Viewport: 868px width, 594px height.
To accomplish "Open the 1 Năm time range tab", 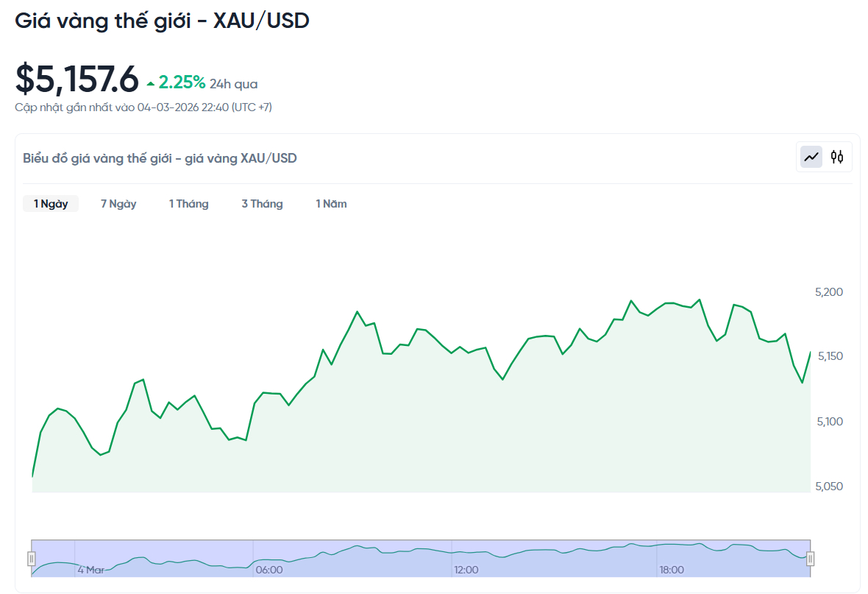I will (331, 203).
